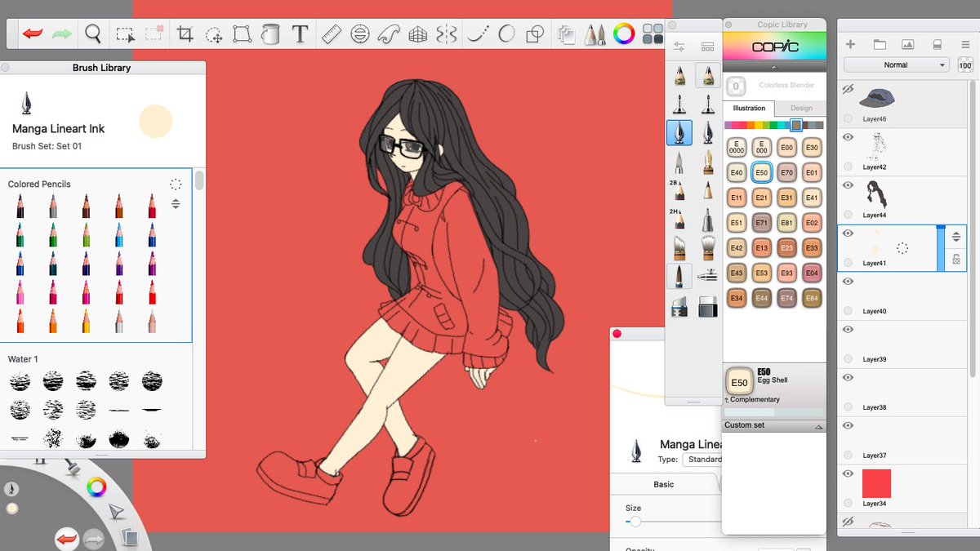The width and height of the screenshot is (980, 551).
Task: Click the layer opacity field showing 100
Action: pos(964,65)
